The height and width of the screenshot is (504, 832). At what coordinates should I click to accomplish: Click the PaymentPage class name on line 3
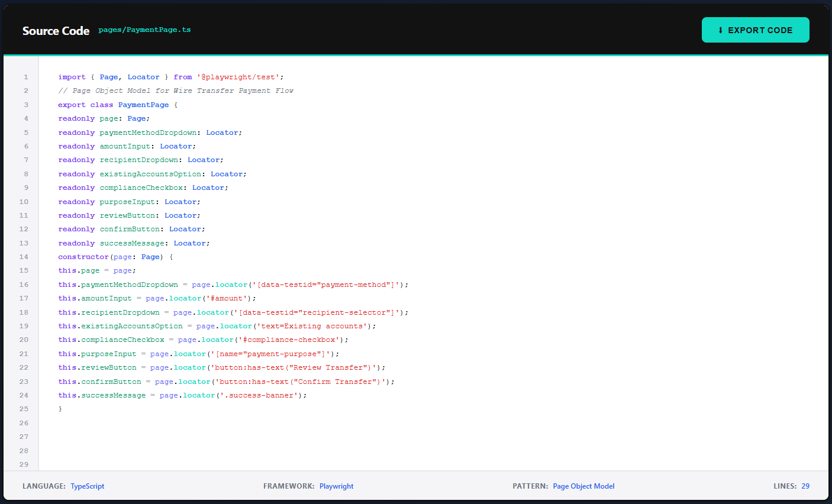pyautogui.click(x=143, y=104)
